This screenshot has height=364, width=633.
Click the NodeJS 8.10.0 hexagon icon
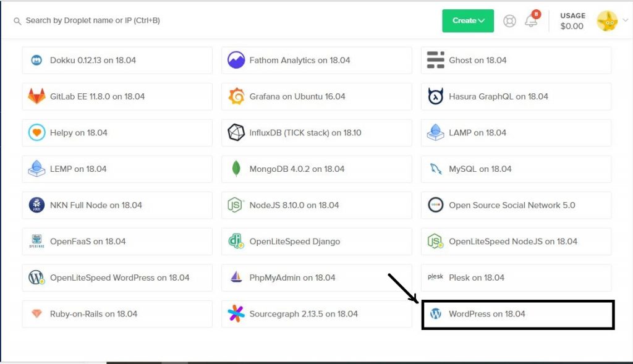click(236, 205)
